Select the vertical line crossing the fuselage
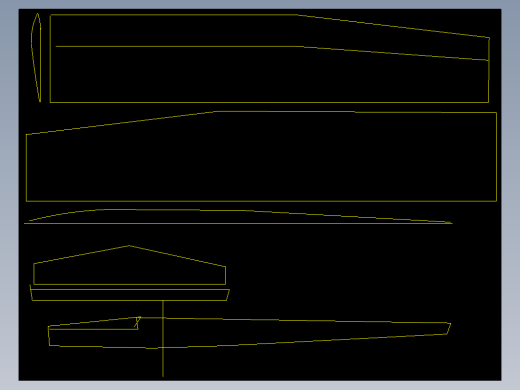The image size is (520, 390). (x=163, y=339)
